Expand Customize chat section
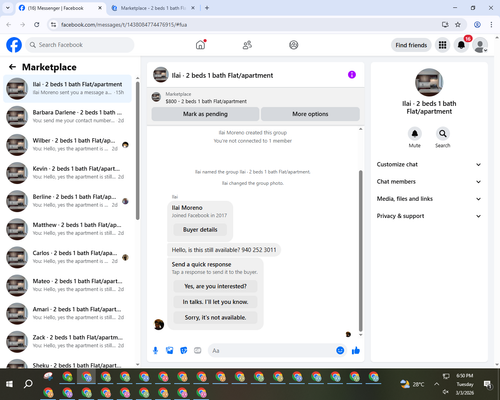500x400 pixels. [429, 164]
